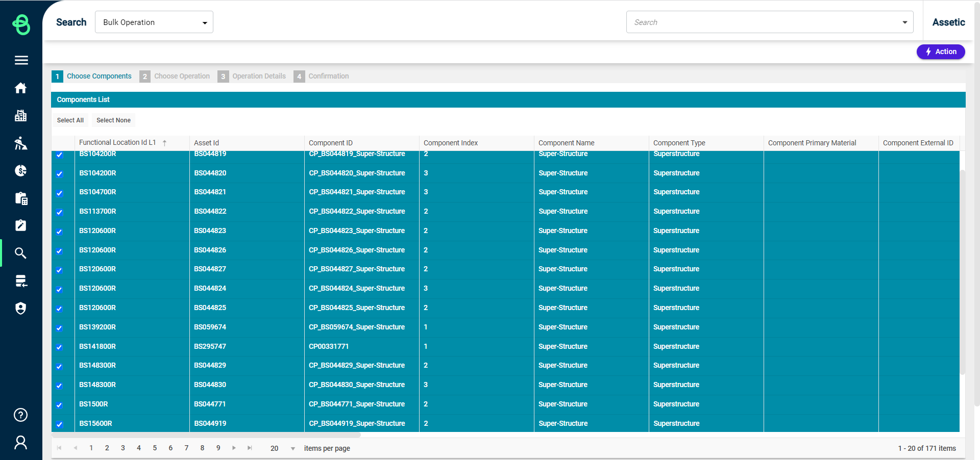980x460 pixels.
Task: Go to Home via house icon
Action: (21, 88)
